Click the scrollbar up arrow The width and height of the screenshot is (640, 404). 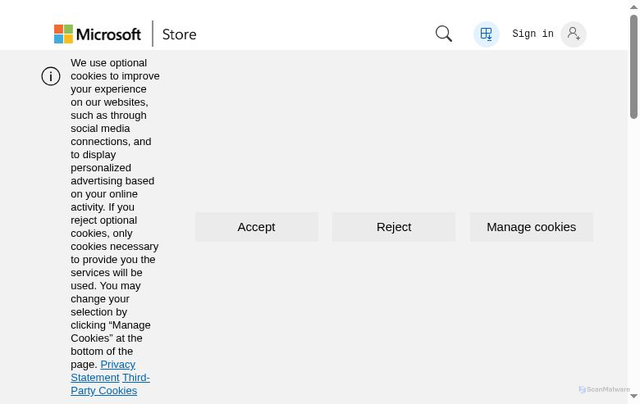[633, 7]
